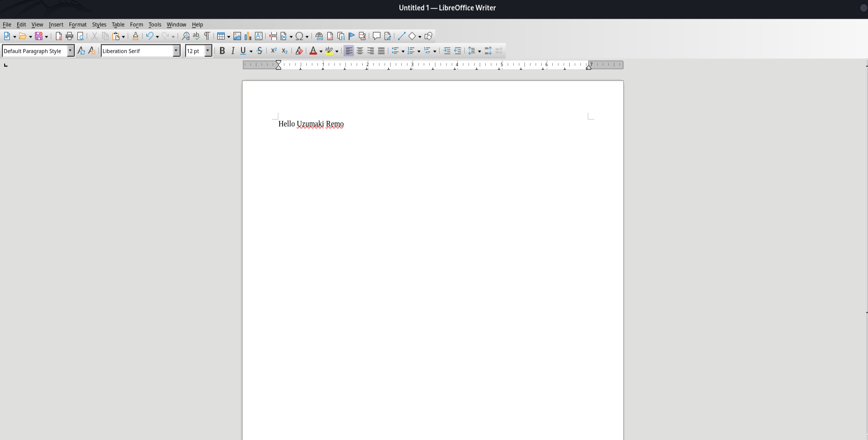
Task: Insert a bookmark
Action: coord(351,36)
